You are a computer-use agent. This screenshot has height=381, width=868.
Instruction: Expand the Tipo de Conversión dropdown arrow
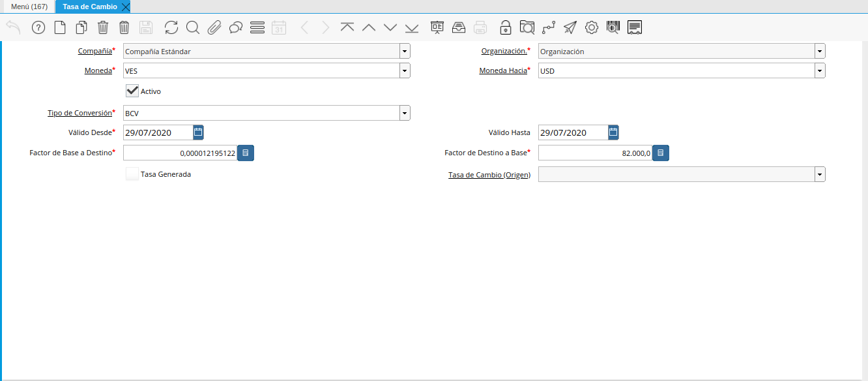[405, 113]
